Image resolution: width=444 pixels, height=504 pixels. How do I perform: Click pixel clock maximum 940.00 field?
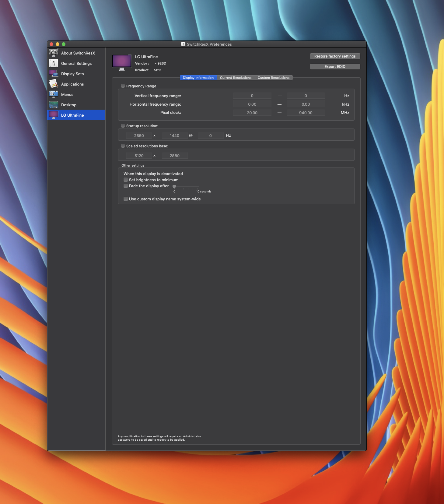(306, 113)
